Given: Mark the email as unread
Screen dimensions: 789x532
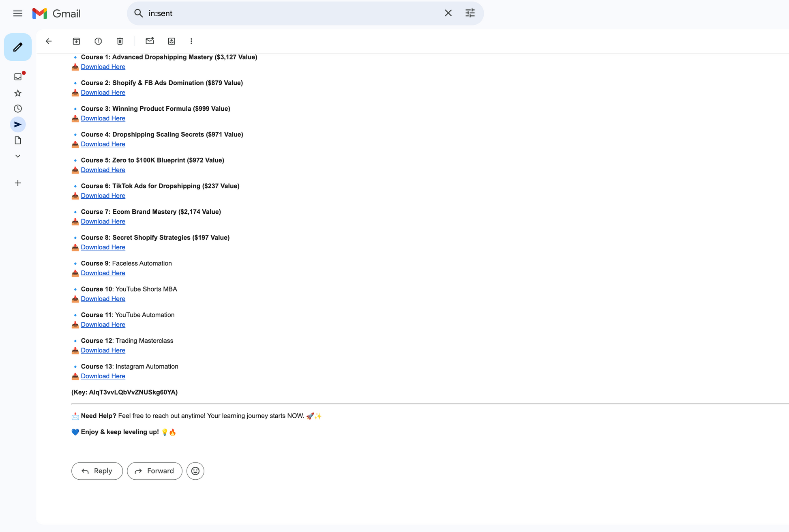Looking at the screenshot, I should click(150, 41).
